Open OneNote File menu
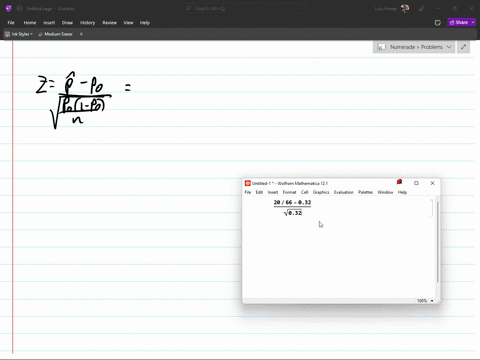 11,23
